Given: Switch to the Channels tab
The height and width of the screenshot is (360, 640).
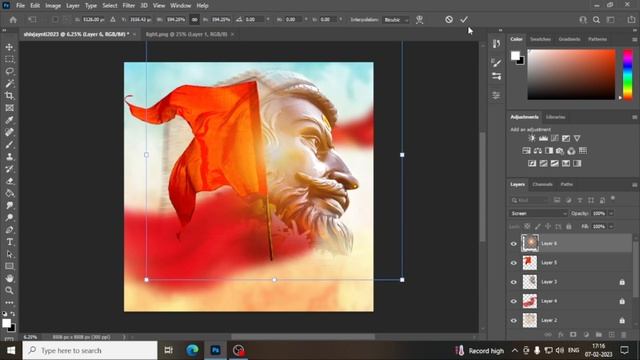Looking at the screenshot, I should pyautogui.click(x=542, y=184).
